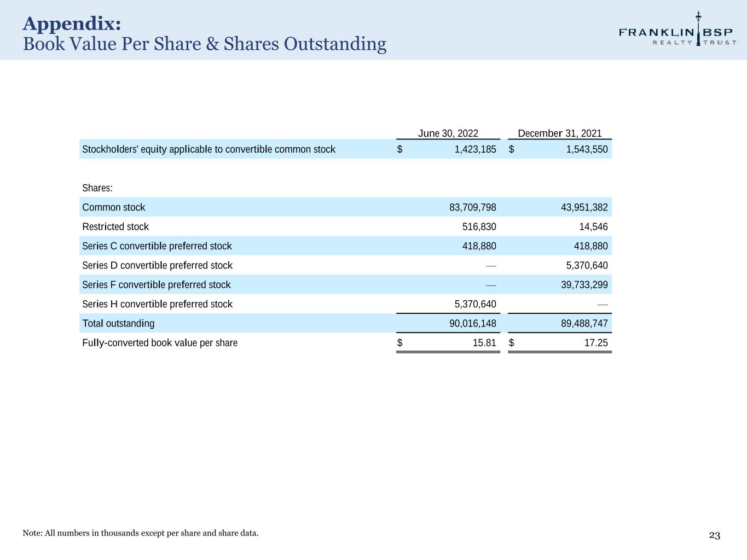Click the 17.25 book value per share

(595, 343)
